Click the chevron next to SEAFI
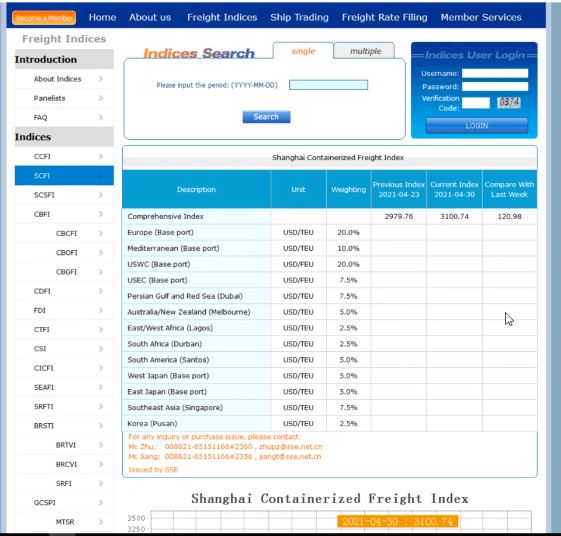Viewport: 561px width, 536px height. tap(101, 387)
